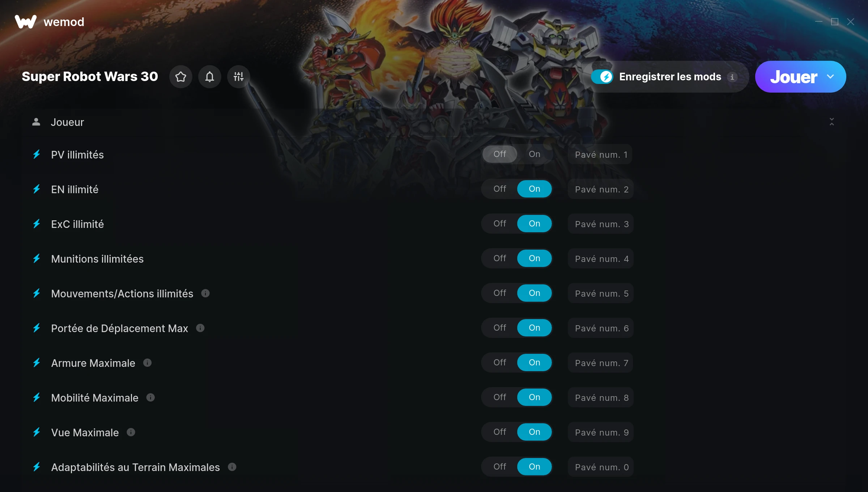The height and width of the screenshot is (492, 868).
Task: Click the Jouer button
Action: tap(793, 77)
